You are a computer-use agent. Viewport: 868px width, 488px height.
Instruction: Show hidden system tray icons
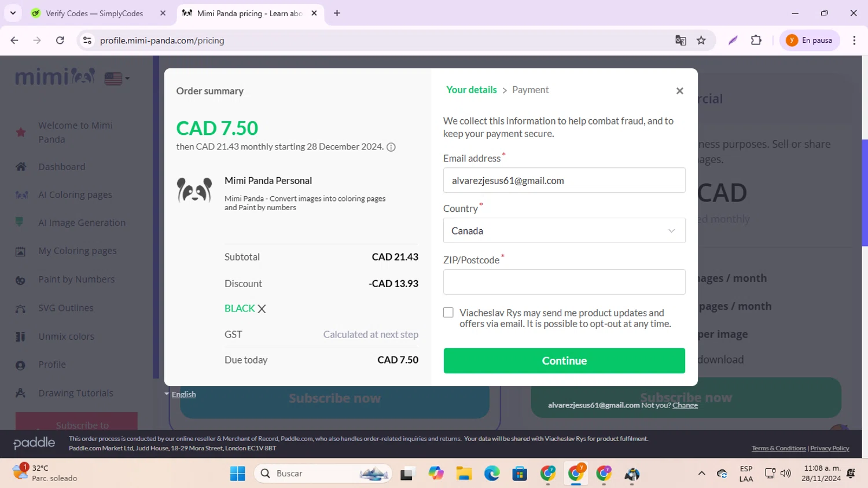(701, 474)
